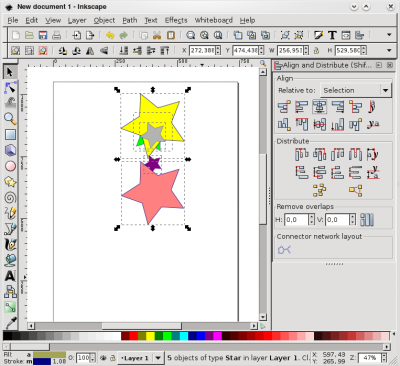Click Remove overlaps apply button icon
This screenshot has height=366, width=400.
pos(367,220)
